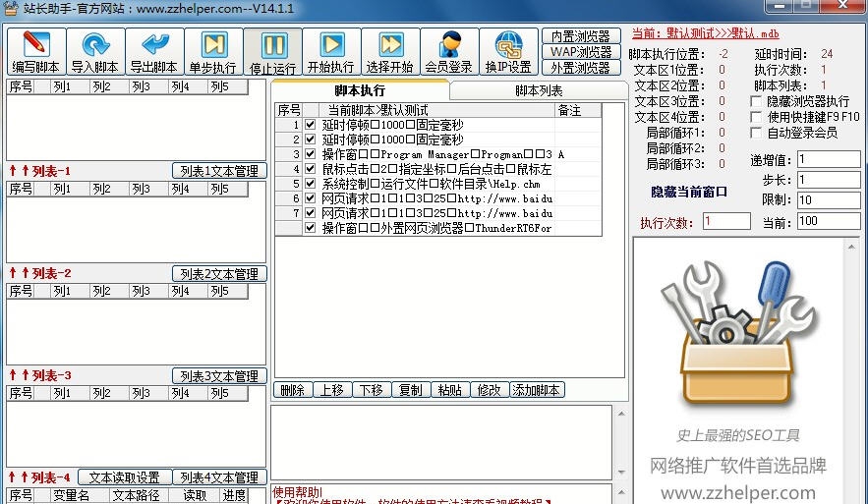Toggle row 3 操作窗口 Program Manager checkbox
This screenshot has width=868, height=504.
(x=310, y=154)
